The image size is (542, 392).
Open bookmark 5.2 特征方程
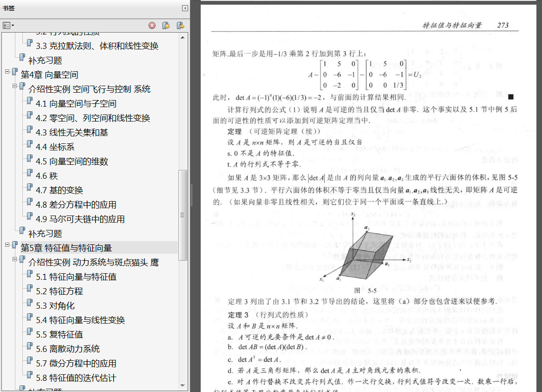pyautogui.click(x=60, y=291)
